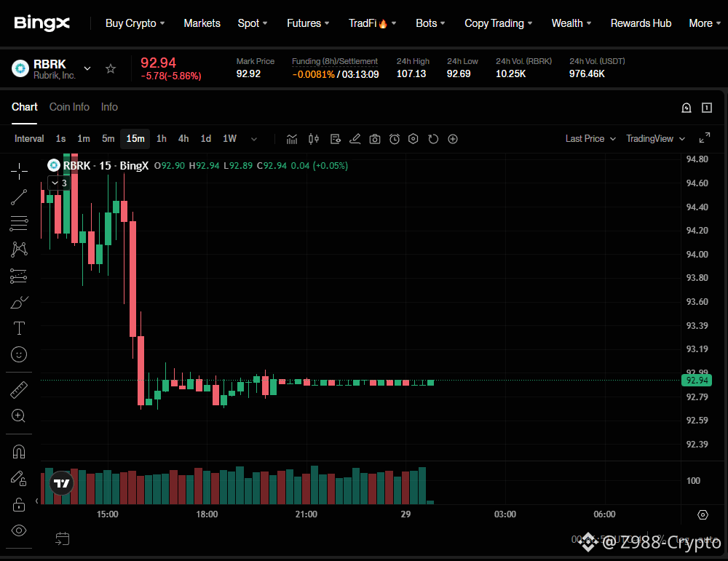Open candlestick chart type icon
The height and width of the screenshot is (561, 728).
(x=313, y=139)
